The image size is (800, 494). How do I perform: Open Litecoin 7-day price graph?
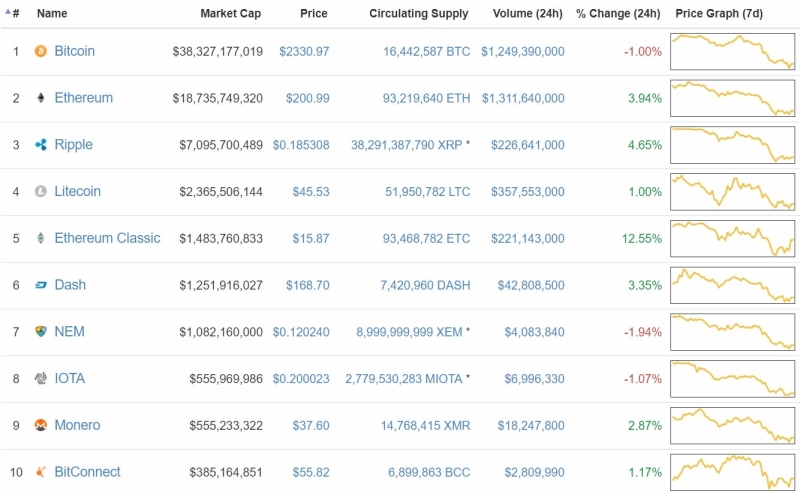[x=733, y=192]
